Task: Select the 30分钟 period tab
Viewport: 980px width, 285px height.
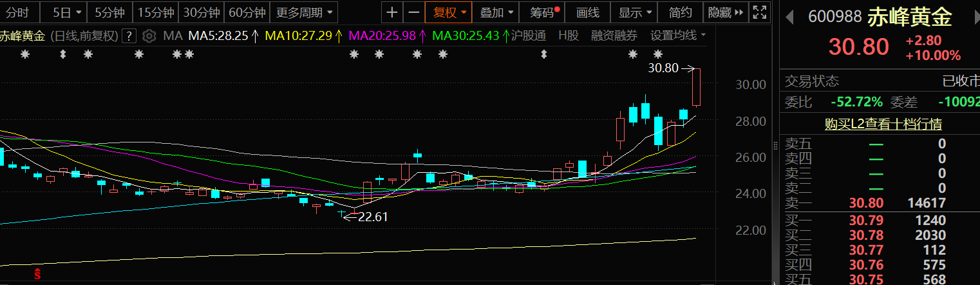Action: pyautogui.click(x=202, y=12)
